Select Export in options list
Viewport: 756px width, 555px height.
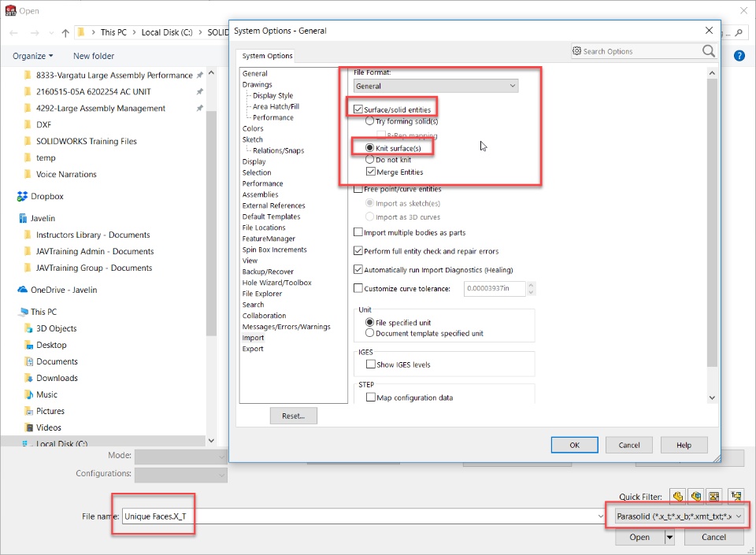tap(253, 349)
